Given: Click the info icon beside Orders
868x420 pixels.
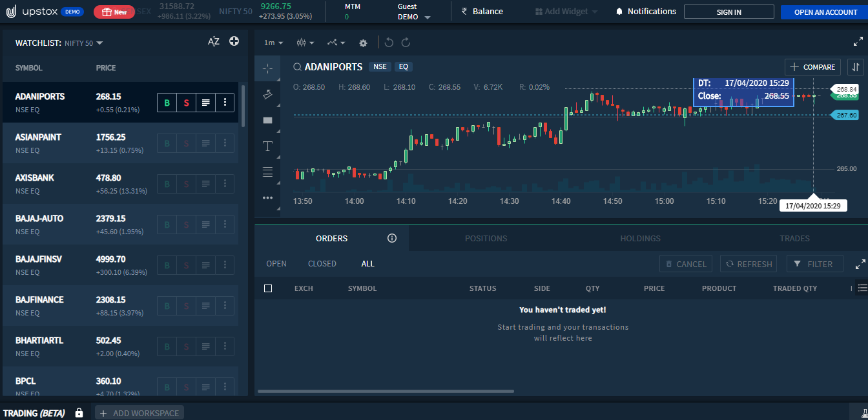Looking at the screenshot, I should 391,238.
